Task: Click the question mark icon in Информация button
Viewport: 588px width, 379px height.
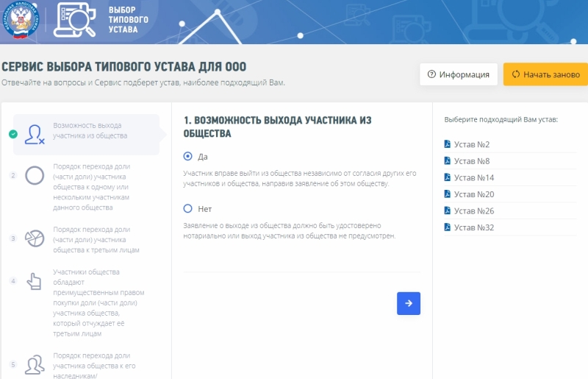Action: 431,74
